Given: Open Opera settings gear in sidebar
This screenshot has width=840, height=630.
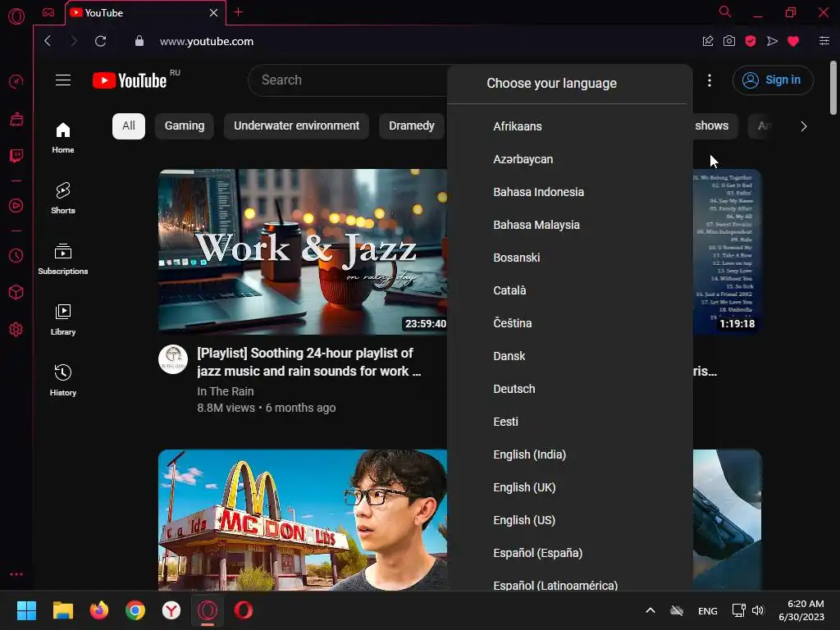Looking at the screenshot, I should click(x=16, y=330).
